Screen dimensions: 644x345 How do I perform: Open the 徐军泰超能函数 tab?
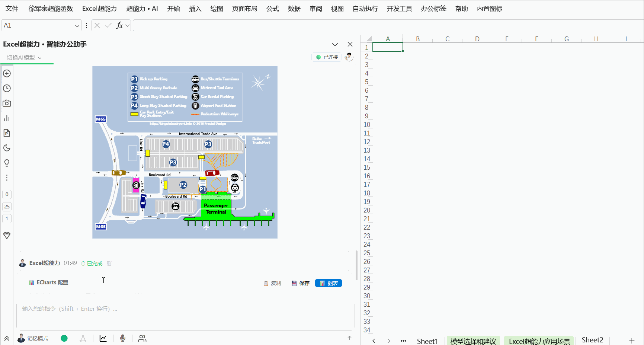coord(51,9)
